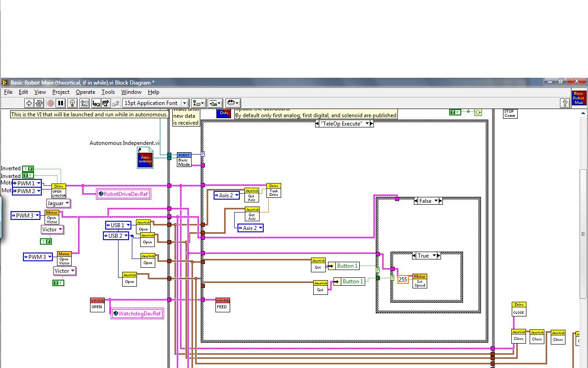The width and height of the screenshot is (588, 368).
Task: Select the STOP Comm node
Action: [x=510, y=113]
